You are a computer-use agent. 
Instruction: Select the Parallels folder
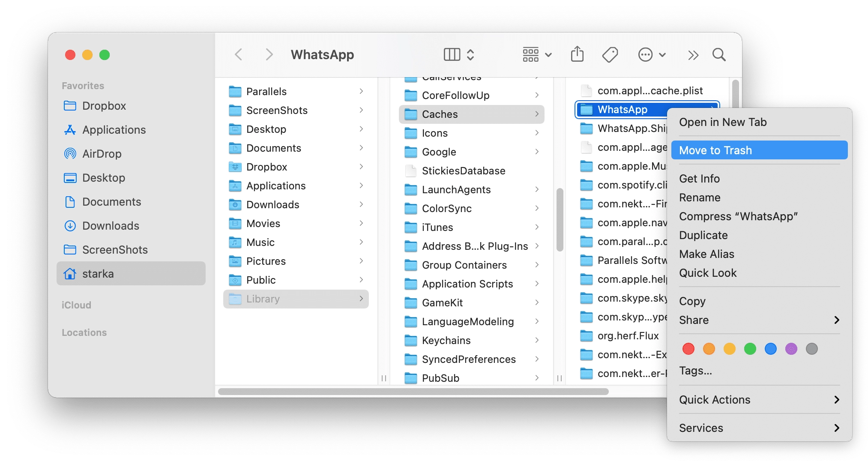click(296, 91)
